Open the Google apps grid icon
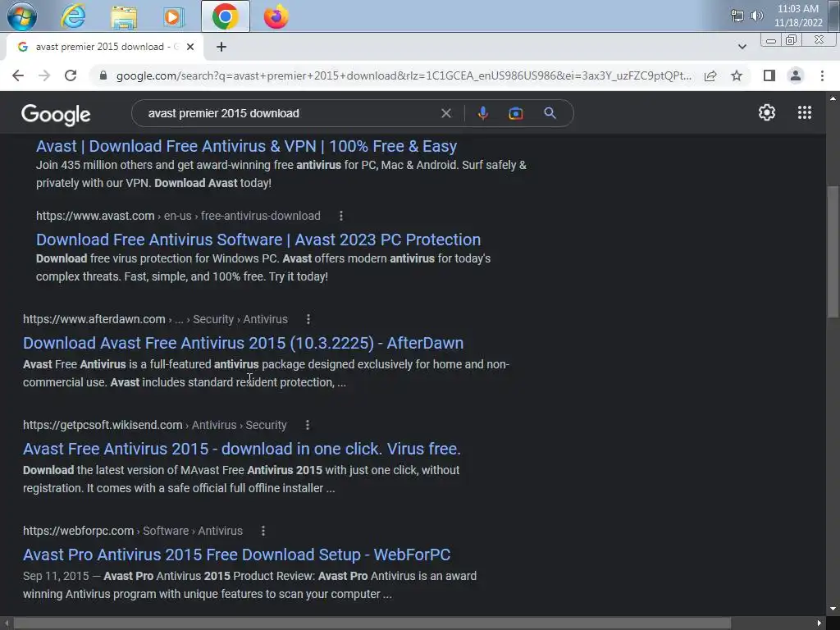Viewport: 840px width, 630px height. point(804,112)
